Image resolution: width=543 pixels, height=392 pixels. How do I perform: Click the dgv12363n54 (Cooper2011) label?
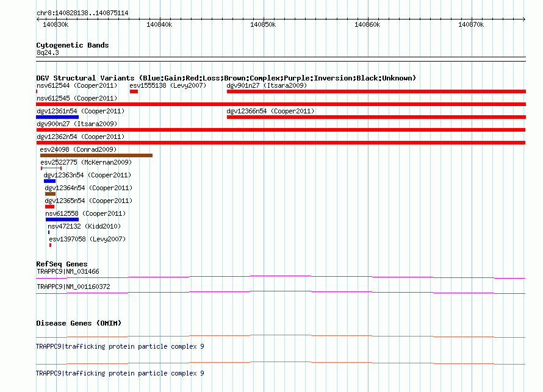tap(87, 175)
